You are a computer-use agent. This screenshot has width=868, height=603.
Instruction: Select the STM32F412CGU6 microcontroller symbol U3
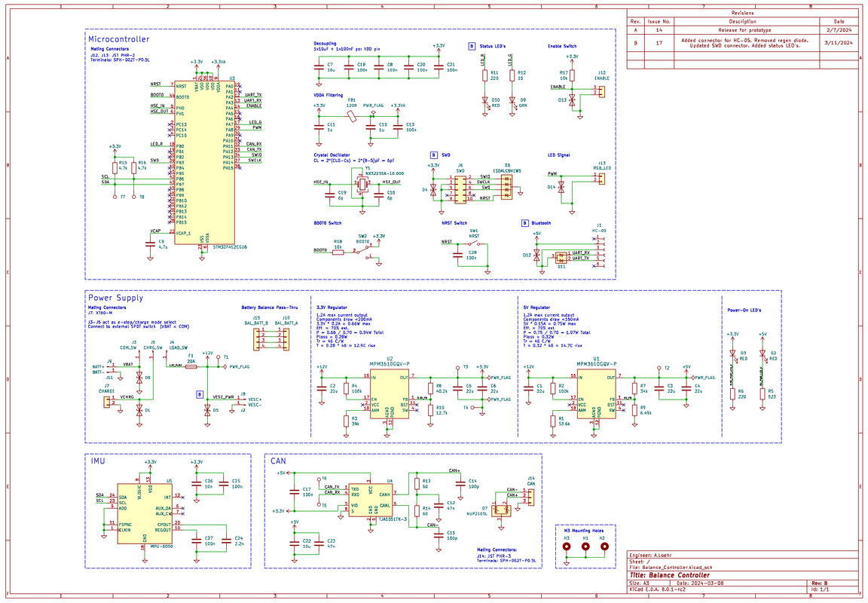tap(203, 161)
